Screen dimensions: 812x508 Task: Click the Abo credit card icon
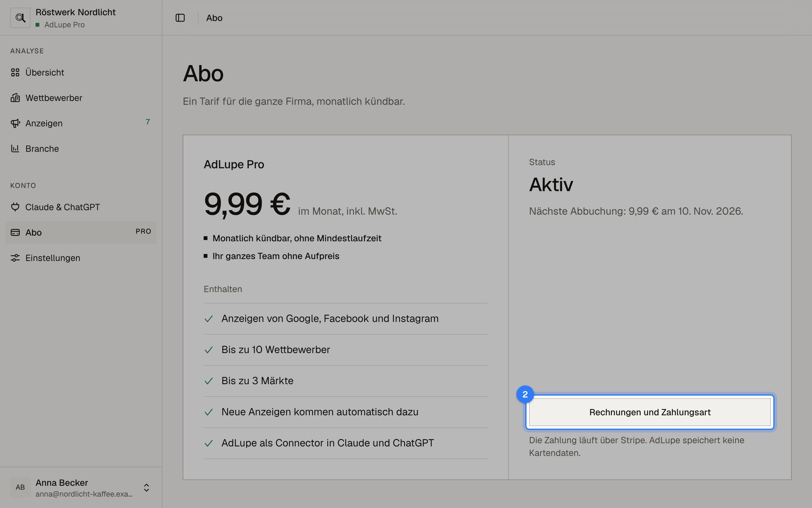(15, 232)
